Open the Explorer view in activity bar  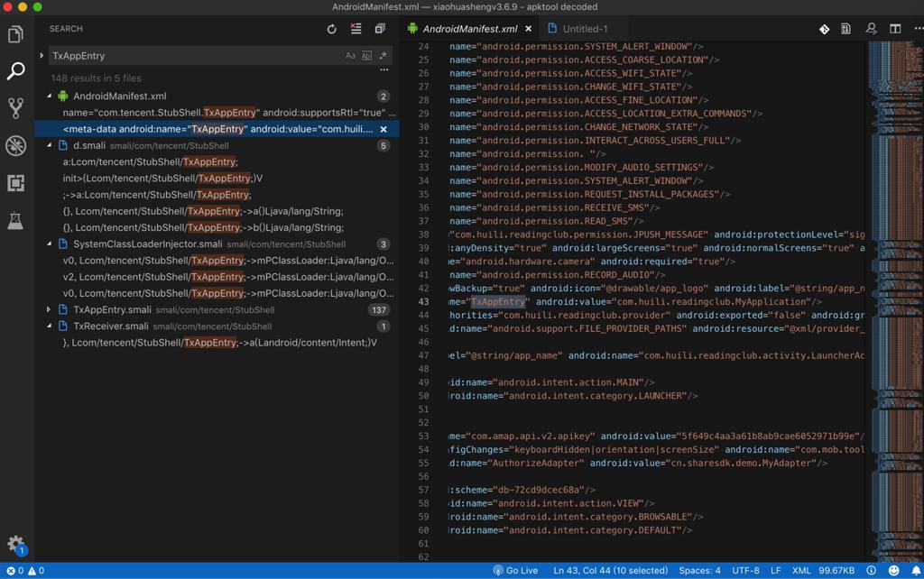coord(15,34)
